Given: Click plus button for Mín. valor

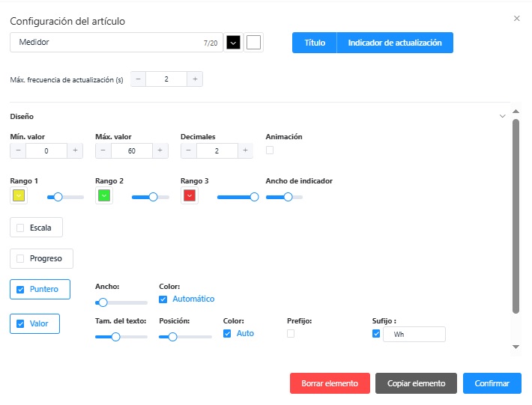Looking at the screenshot, I should click(x=75, y=150).
